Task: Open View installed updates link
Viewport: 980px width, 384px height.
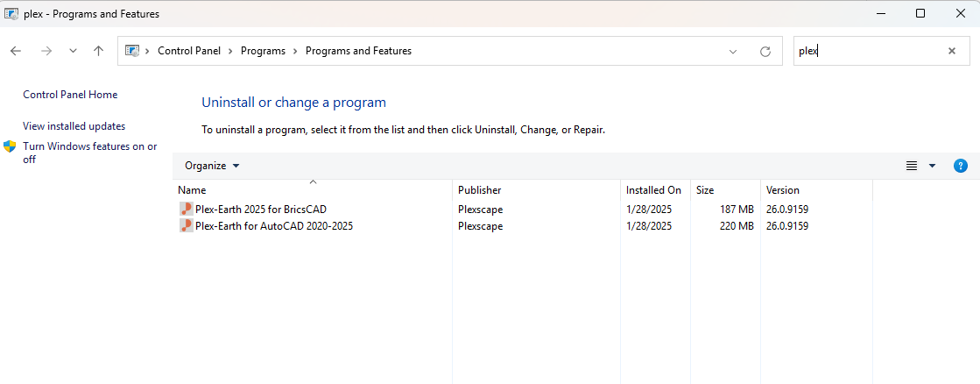Action: pyautogui.click(x=74, y=125)
